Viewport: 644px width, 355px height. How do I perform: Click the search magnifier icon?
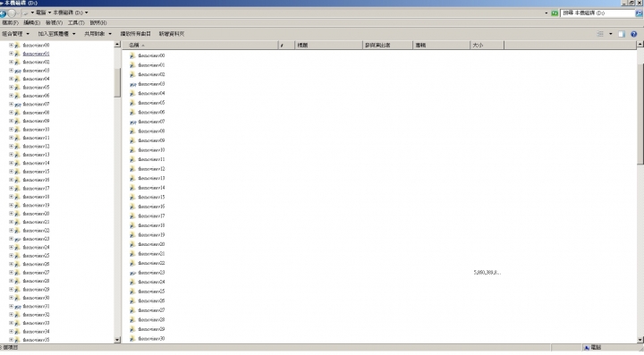639,13
